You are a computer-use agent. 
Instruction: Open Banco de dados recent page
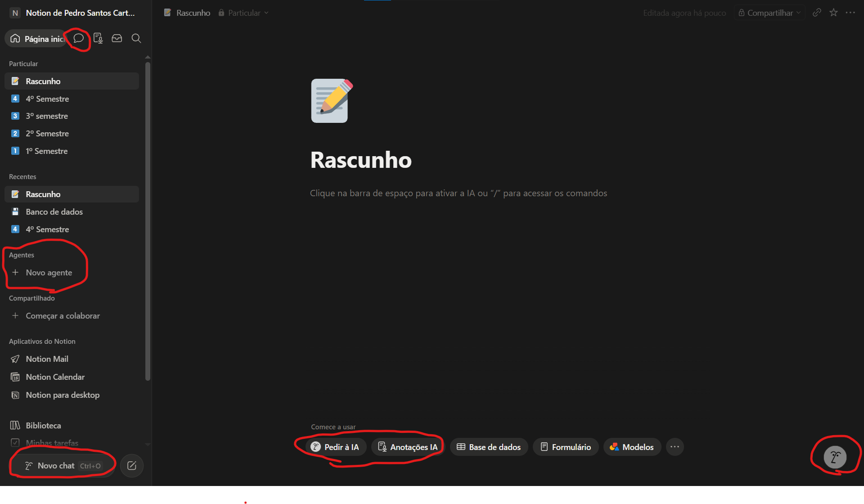coord(72,211)
